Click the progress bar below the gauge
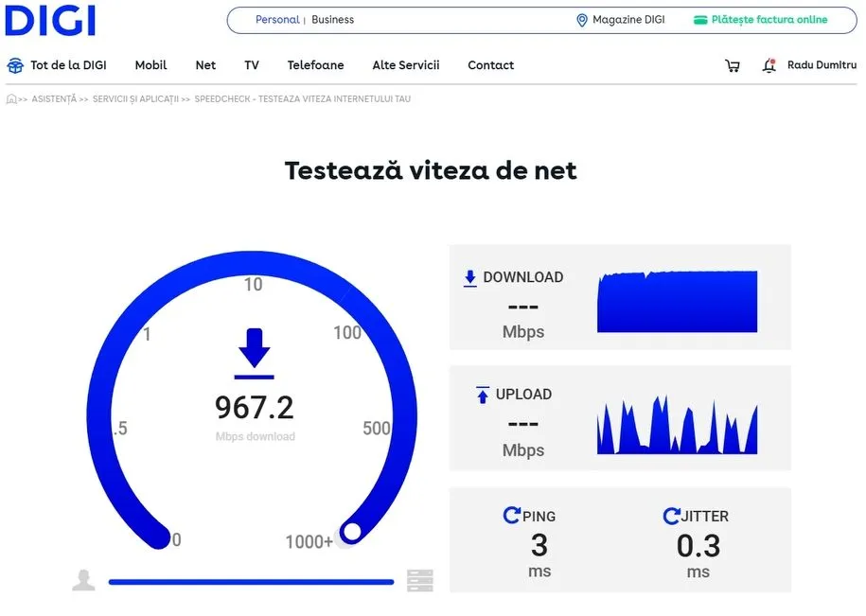 pyautogui.click(x=251, y=582)
